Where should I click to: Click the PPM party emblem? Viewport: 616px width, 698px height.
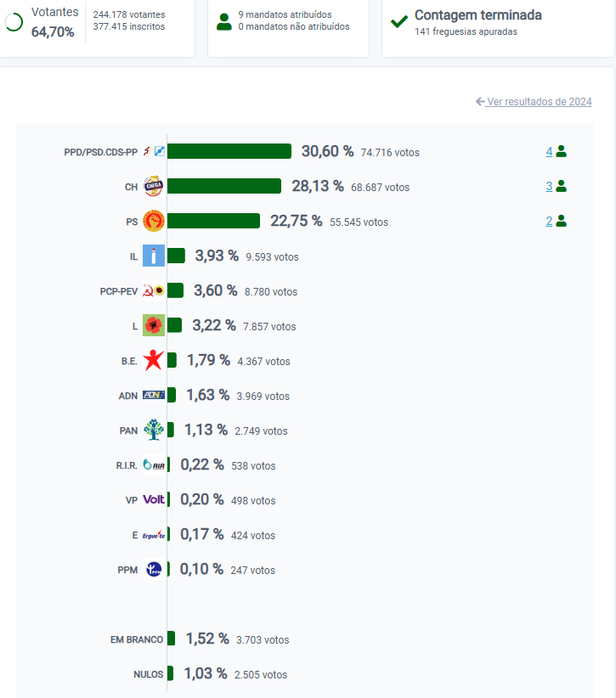pos(153,570)
